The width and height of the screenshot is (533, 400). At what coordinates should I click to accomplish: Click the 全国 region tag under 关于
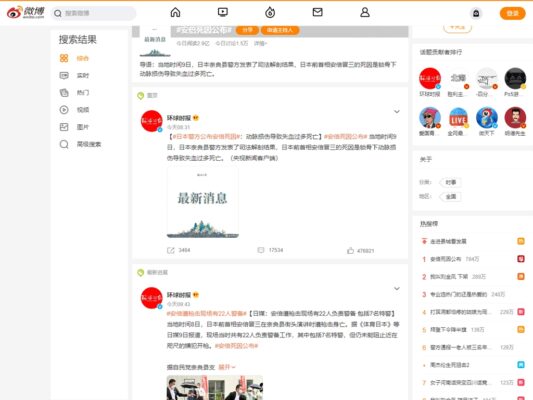(450, 196)
